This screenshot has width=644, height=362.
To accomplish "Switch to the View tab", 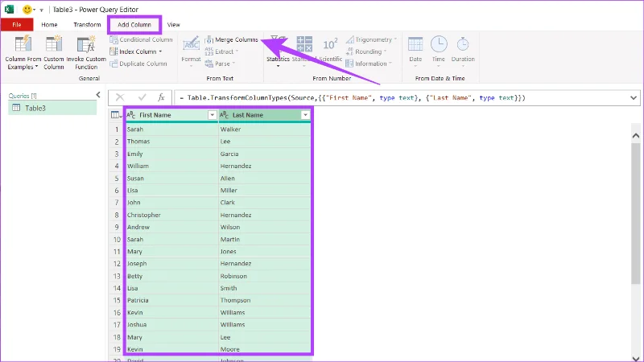I will (x=174, y=25).
